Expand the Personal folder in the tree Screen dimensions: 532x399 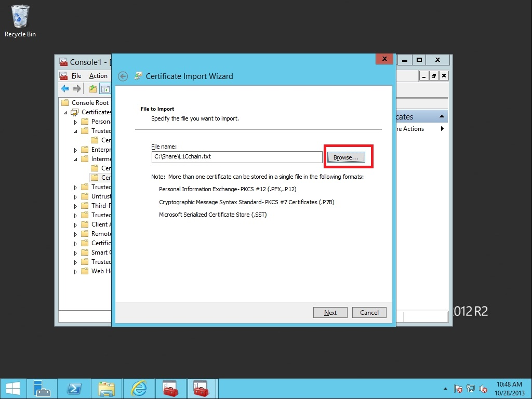[x=75, y=122]
